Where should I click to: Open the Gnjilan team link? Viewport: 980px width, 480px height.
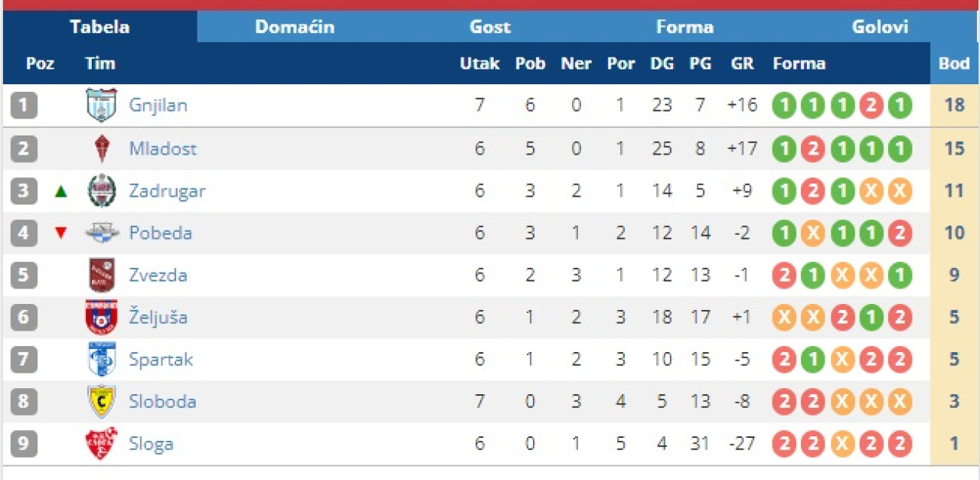[158, 106]
